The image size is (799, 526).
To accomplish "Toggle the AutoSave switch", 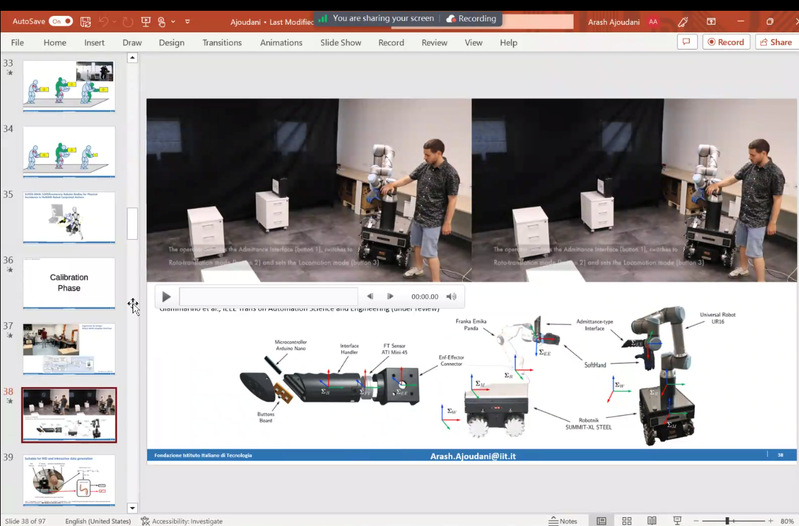I will click(59, 20).
